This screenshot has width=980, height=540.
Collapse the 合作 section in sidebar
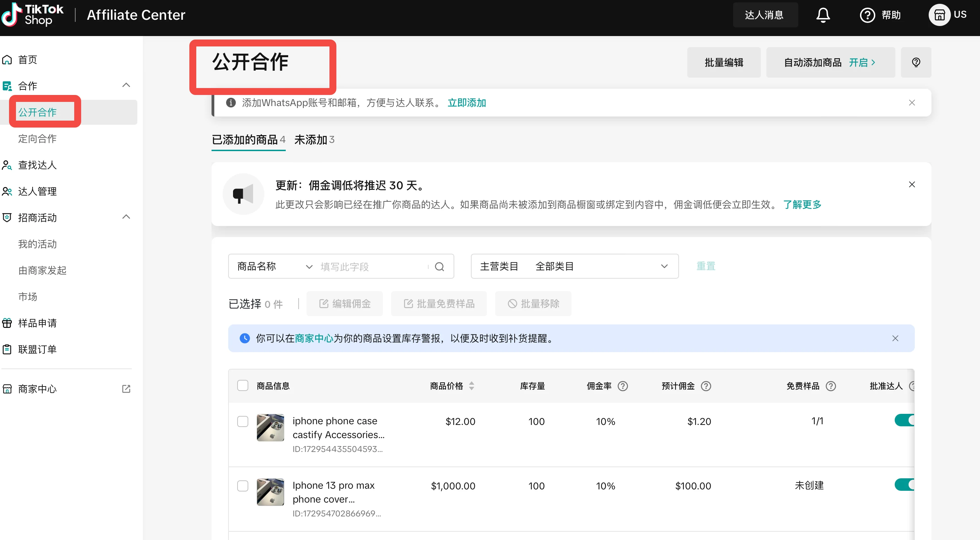126,85
